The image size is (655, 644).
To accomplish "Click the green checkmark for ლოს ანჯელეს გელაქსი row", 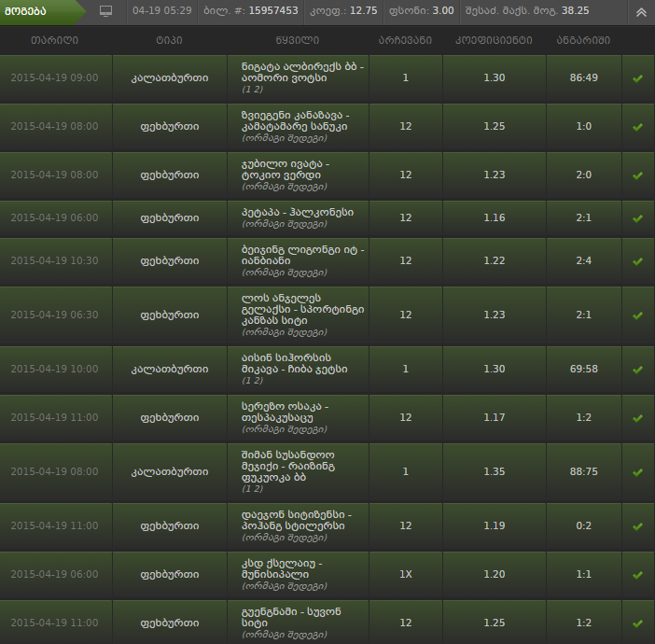I will (x=637, y=315).
